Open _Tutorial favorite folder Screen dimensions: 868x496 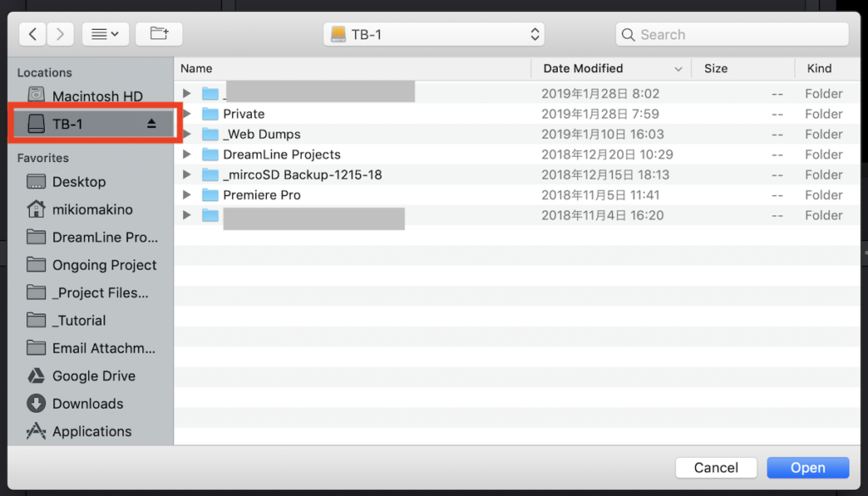click(92, 320)
